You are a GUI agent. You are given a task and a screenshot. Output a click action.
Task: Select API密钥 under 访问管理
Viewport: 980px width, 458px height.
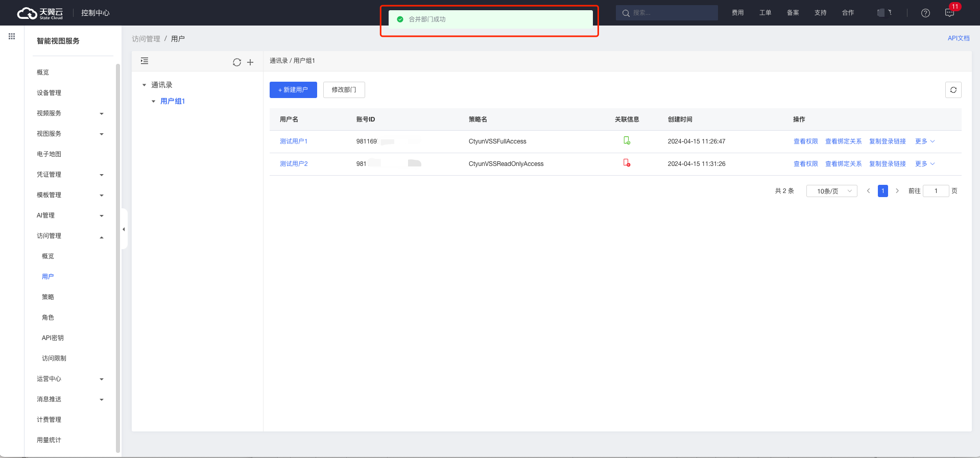[53, 338]
